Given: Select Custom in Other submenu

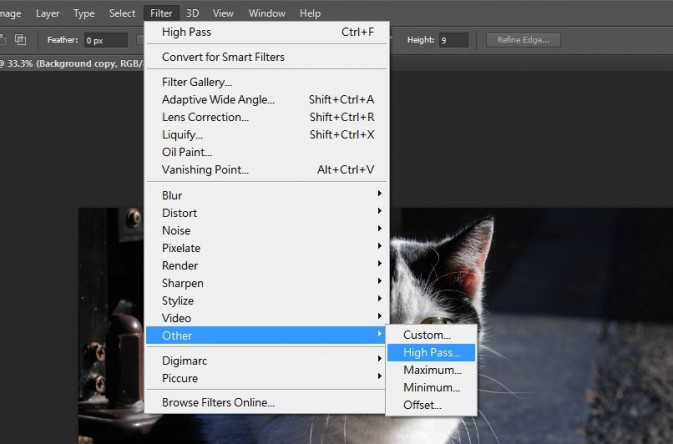Looking at the screenshot, I should [431, 335].
